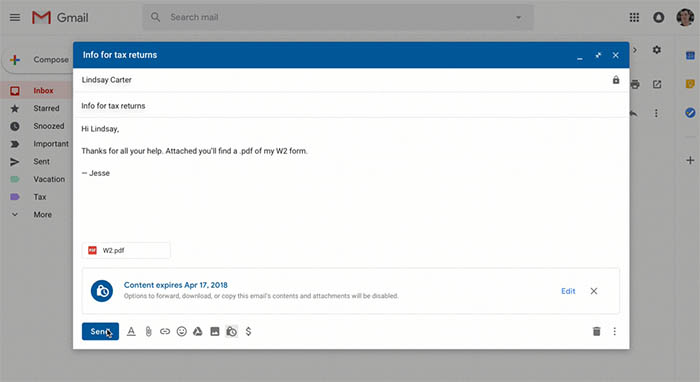
Task: Insert files using Google Drive icon
Action: [198, 332]
